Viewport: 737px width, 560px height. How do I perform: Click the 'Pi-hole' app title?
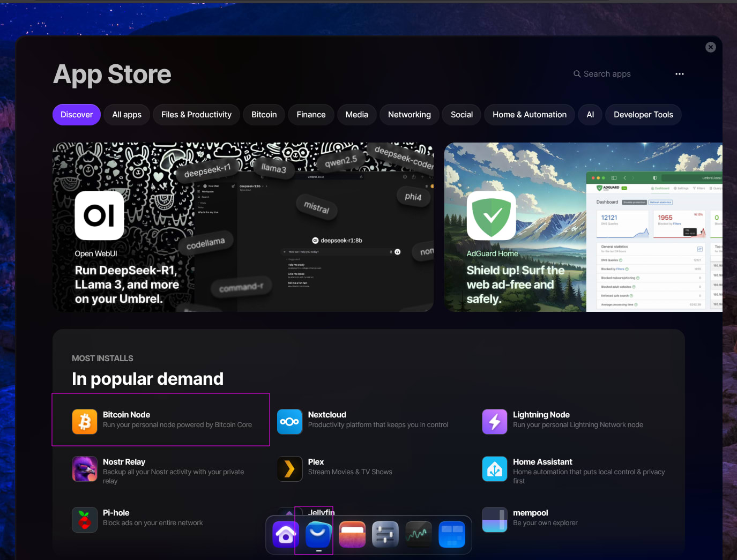pos(116,513)
